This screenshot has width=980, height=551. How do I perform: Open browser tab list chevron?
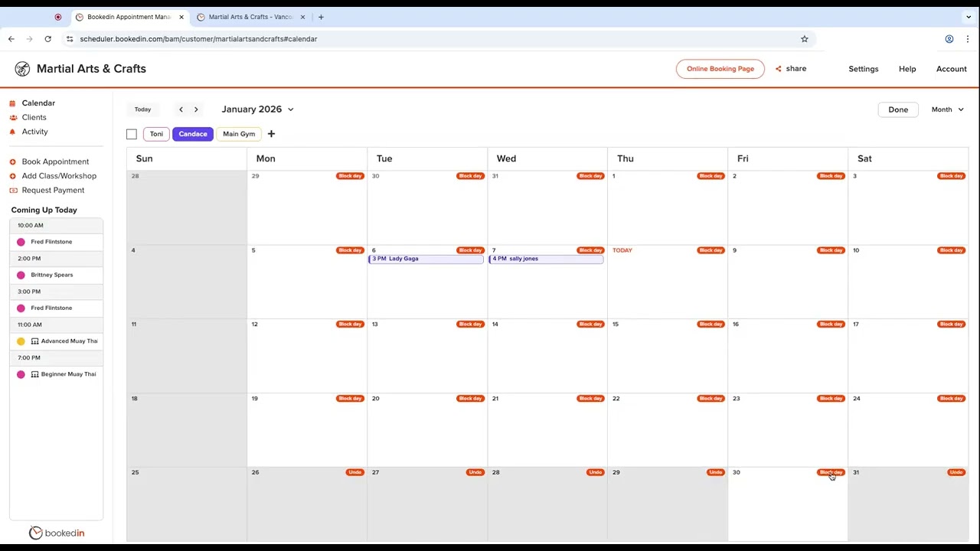click(x=969, y=17)
